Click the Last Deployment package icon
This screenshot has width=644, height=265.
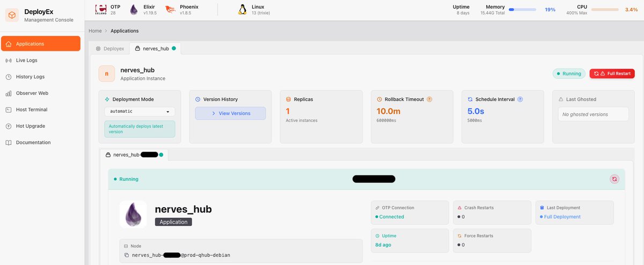[x=542, y=208]
